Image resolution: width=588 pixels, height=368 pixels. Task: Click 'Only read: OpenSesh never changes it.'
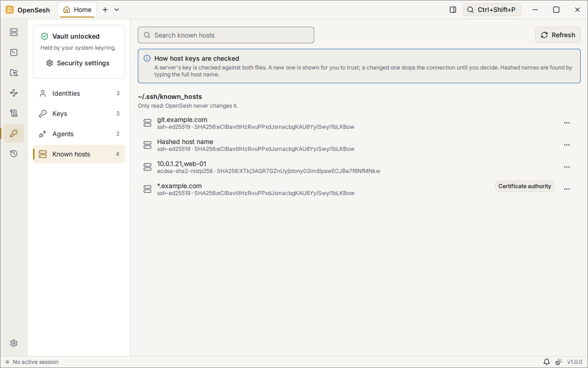tap(188, 106)
